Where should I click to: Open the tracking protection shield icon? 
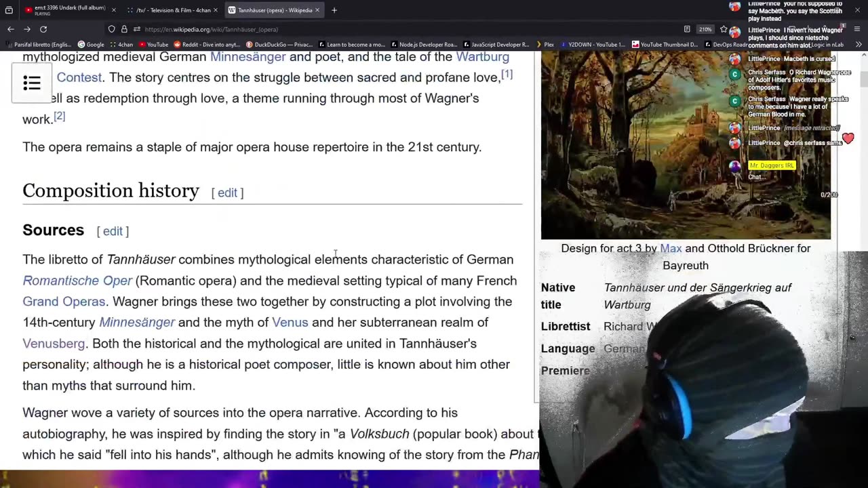point(112,29)
